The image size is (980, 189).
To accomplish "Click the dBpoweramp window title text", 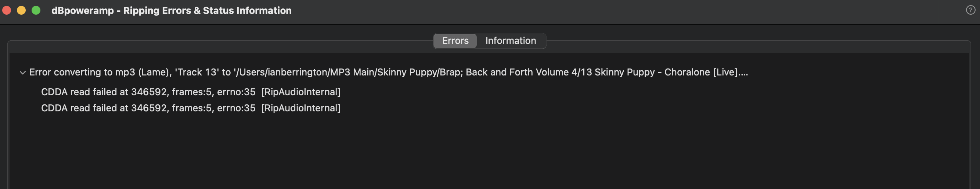I will [x=171, y=11].
